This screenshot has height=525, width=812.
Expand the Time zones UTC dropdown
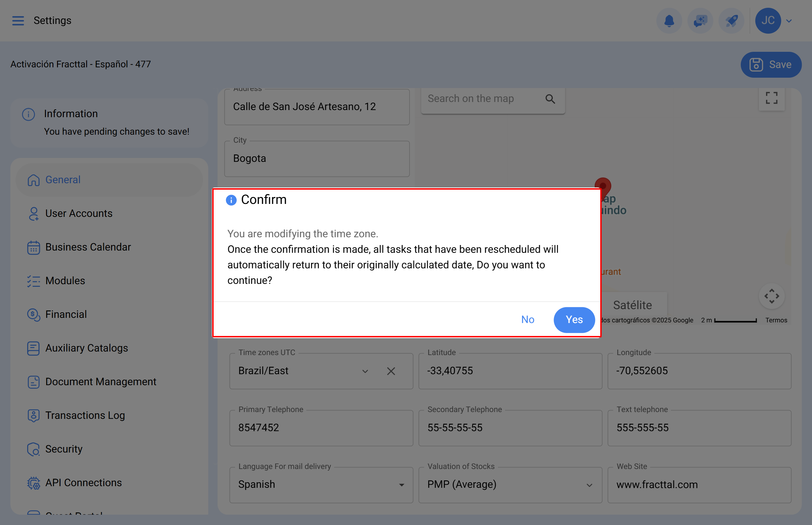[x=365, y=371]
